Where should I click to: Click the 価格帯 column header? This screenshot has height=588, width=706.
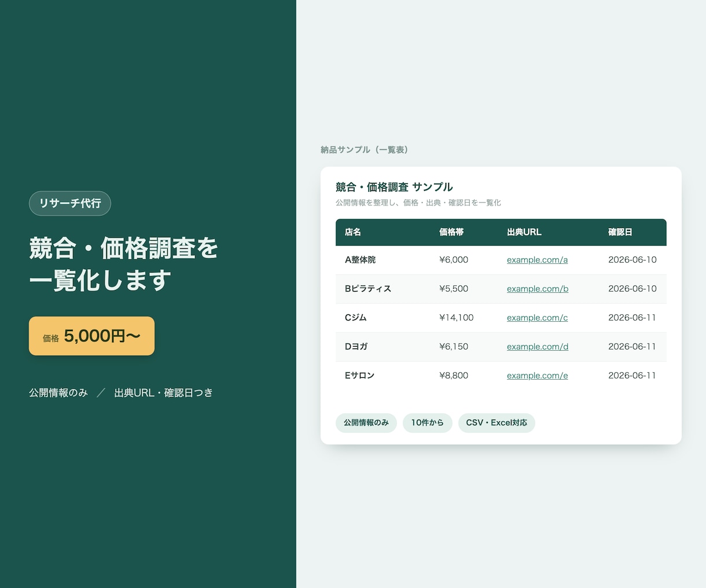pyautogui.click(x=451, y=232)
